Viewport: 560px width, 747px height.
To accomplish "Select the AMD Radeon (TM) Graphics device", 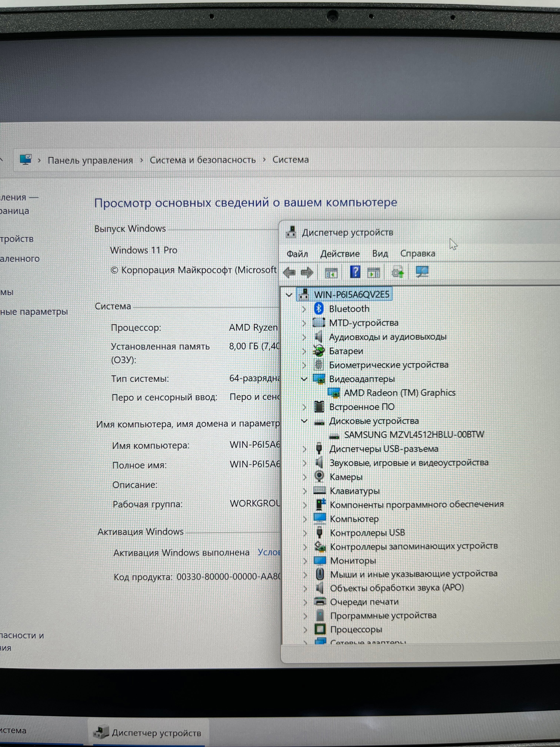I will click(x=399, y=393).
